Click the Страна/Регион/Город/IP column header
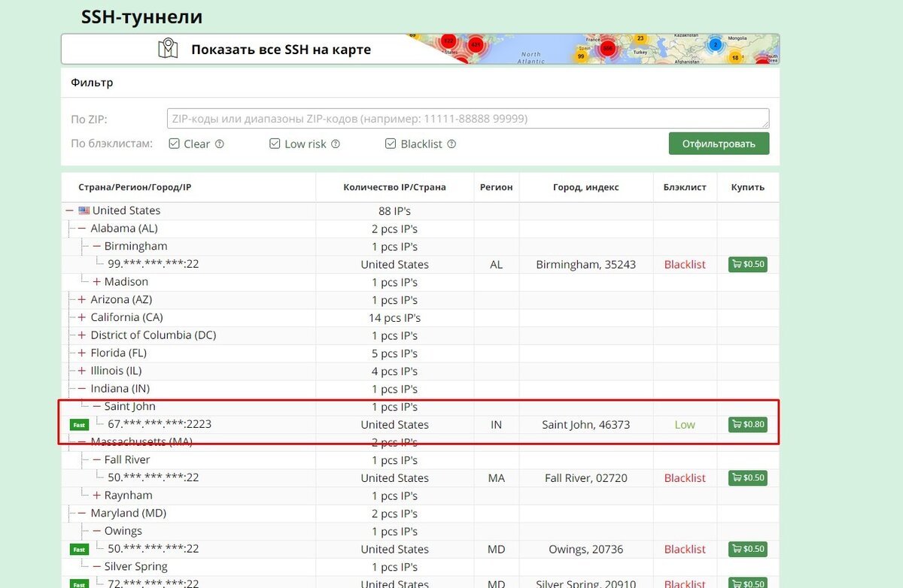903x588 pixels. 135,187
